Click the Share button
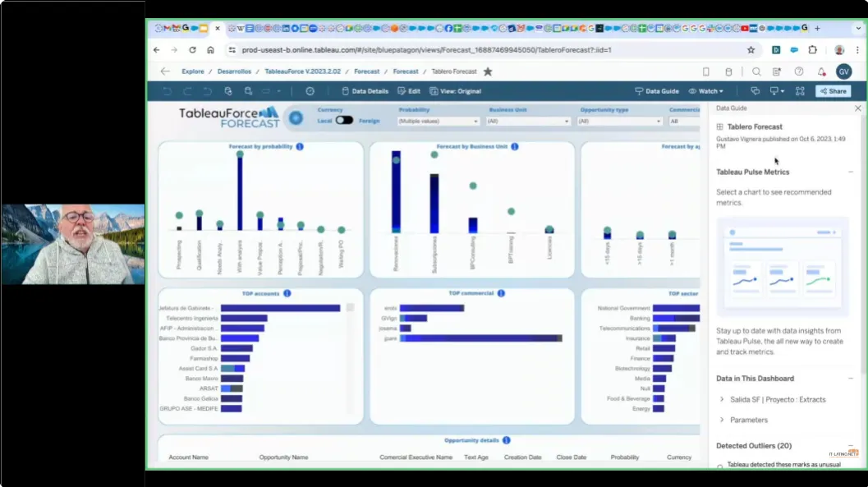Image resolution: width=868 pixels, height=487 pixels. pyautogui.click(x=834, y=91)
